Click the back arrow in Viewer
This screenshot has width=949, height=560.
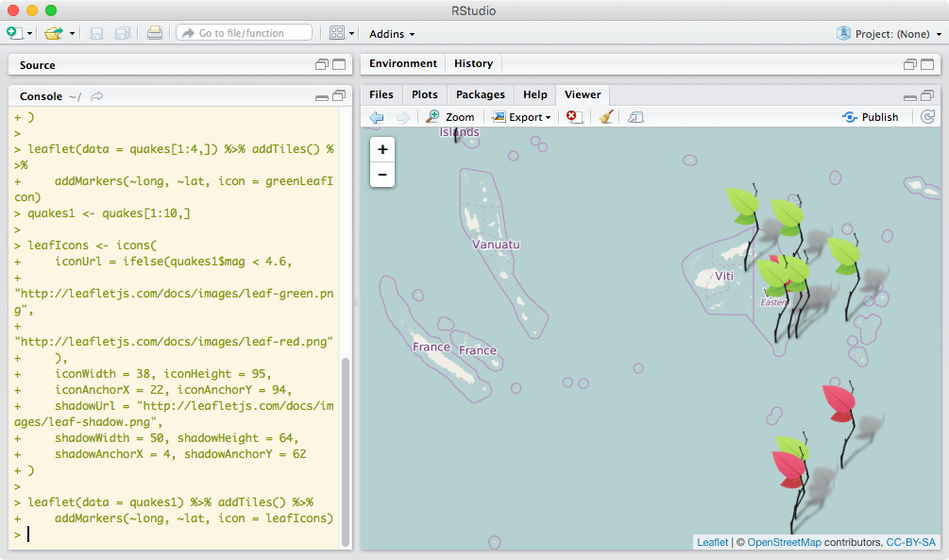pos(377,117)
